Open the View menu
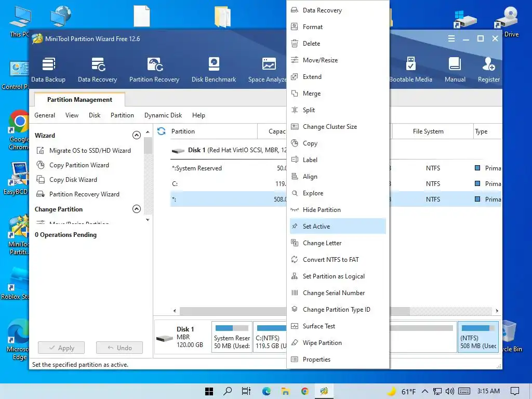Screen dimensions: 532x399 [72, 115]
